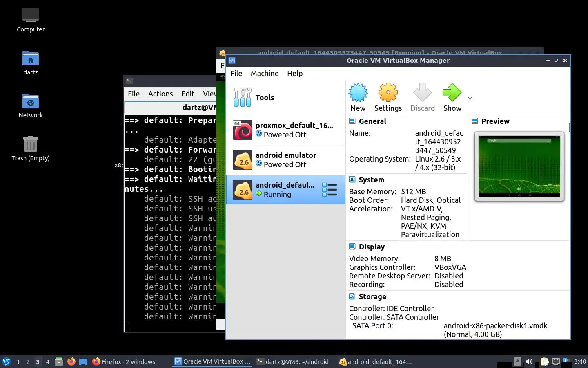588x368 pixels.
Task: Switch to dartz@VM3: ~/android terminal task
Action: (293, 361)
